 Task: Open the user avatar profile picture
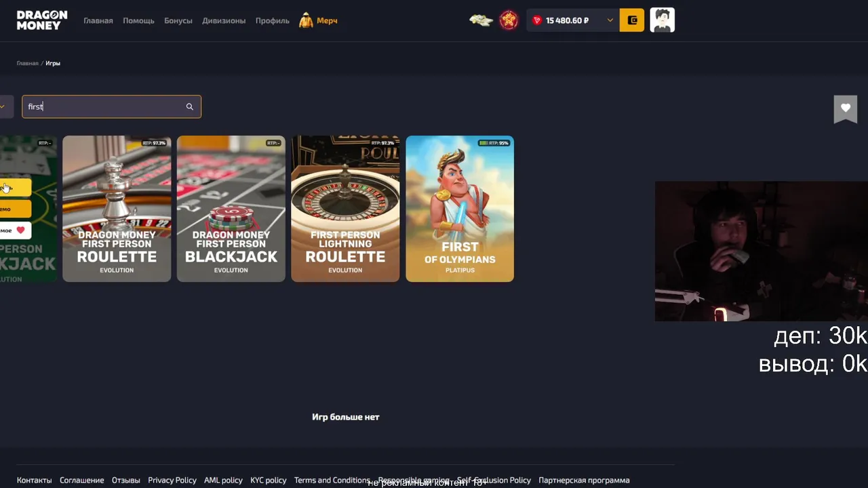(663, 20)
